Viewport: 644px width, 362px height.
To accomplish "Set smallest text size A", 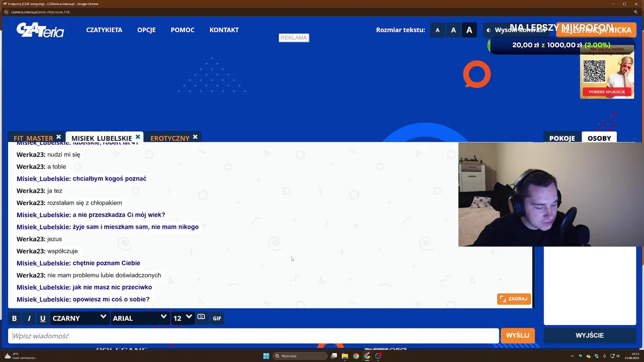I will [437, 30].
